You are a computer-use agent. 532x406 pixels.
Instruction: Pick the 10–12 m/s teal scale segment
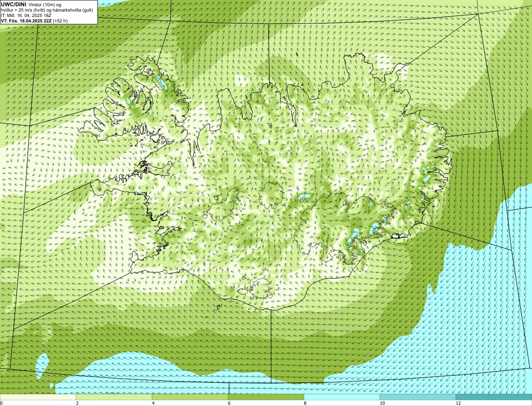(418, 397)
